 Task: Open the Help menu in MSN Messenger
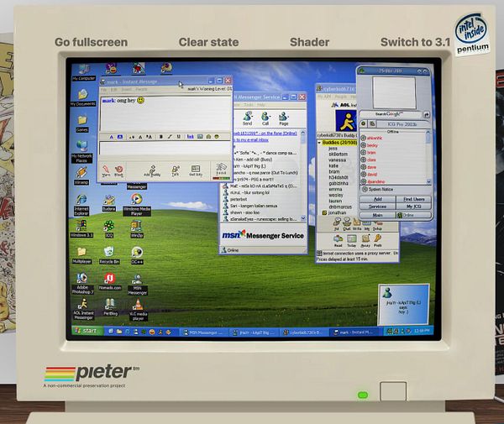point(261,105)
